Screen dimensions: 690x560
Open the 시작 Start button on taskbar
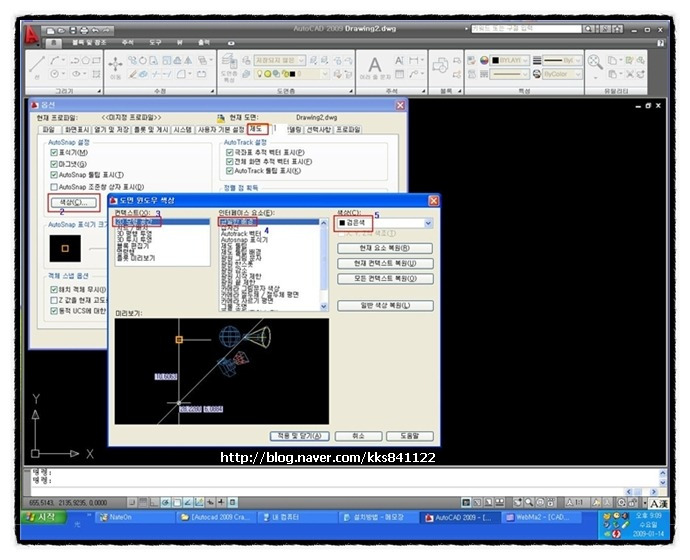(44, 517)
